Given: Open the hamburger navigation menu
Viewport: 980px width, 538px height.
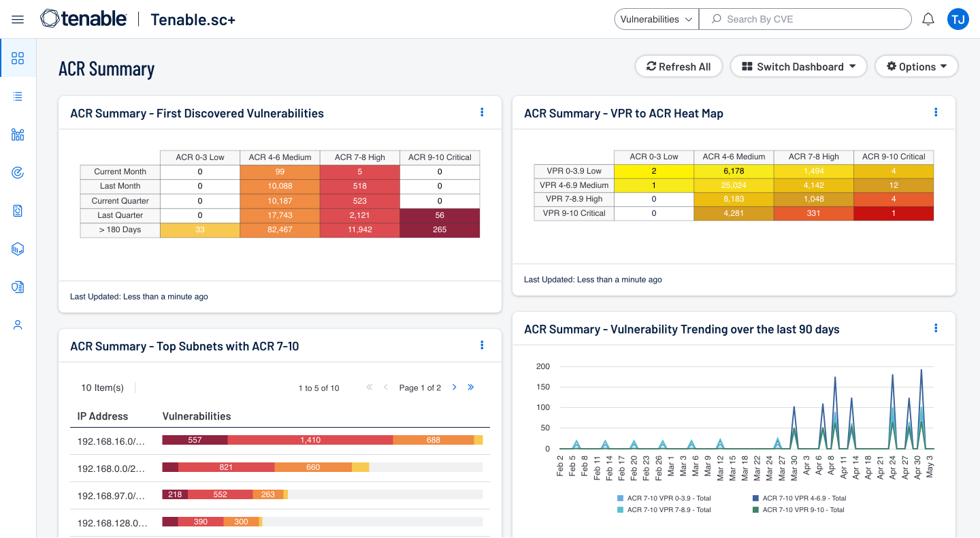Looking at the screenshot, I should (x=18, y=20).
